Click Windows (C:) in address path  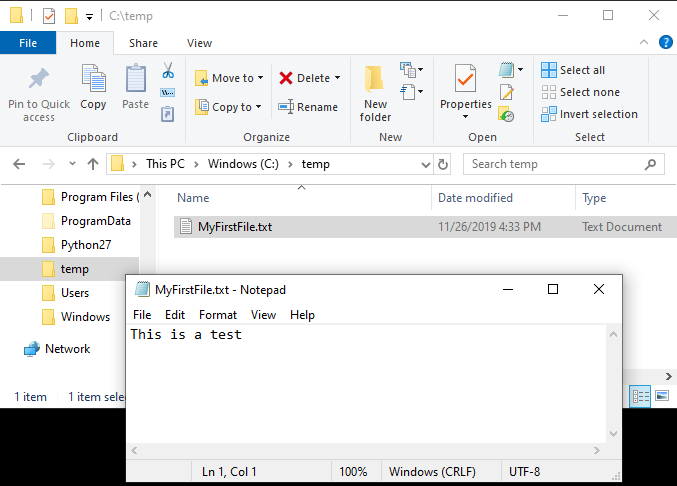243,164
